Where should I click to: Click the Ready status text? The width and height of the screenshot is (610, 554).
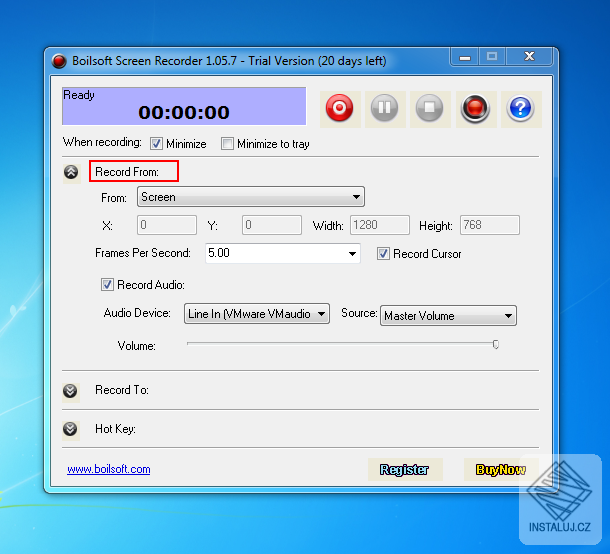[x=79, y=95]
